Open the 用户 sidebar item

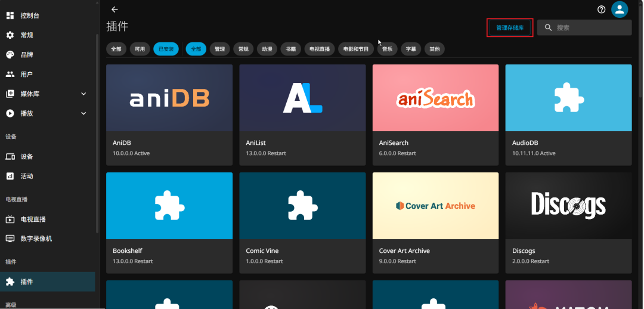point(48,75)
